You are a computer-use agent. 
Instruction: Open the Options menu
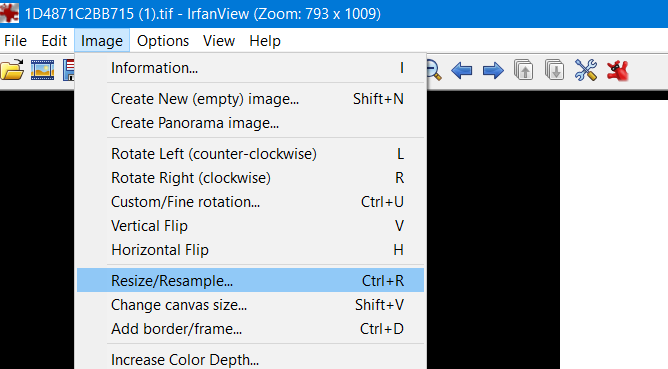[163, 41]
